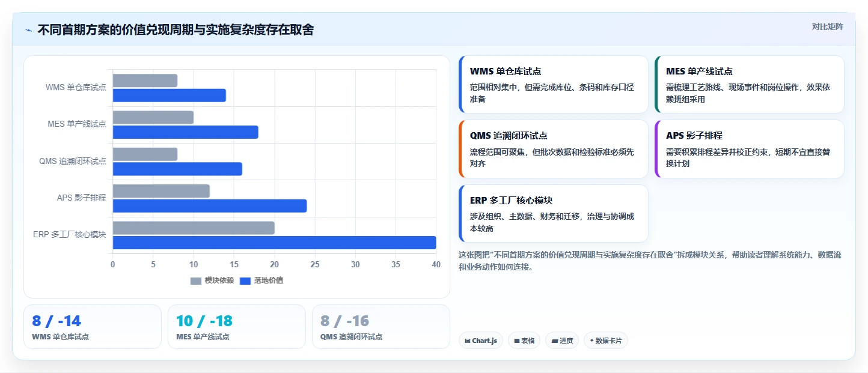This screenshot has height=373, width=868.
Task: Open the WMS 单仓库试点 description card
Action: coord(553,85)
